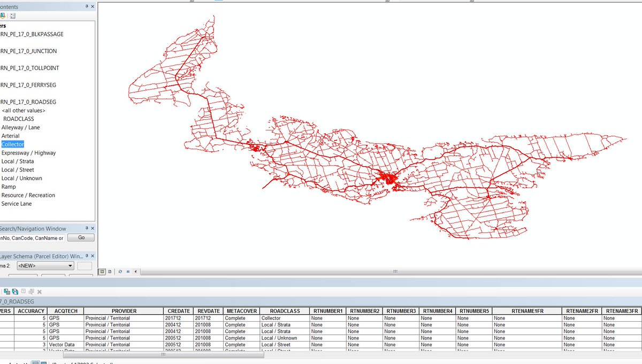Select Ramp legend class
Viewport: 642px width, 364px height.
point(9,187)
